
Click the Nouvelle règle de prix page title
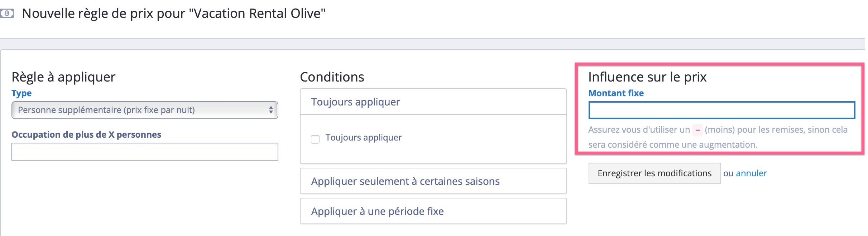pyautogui.click(x=174, y=14)
